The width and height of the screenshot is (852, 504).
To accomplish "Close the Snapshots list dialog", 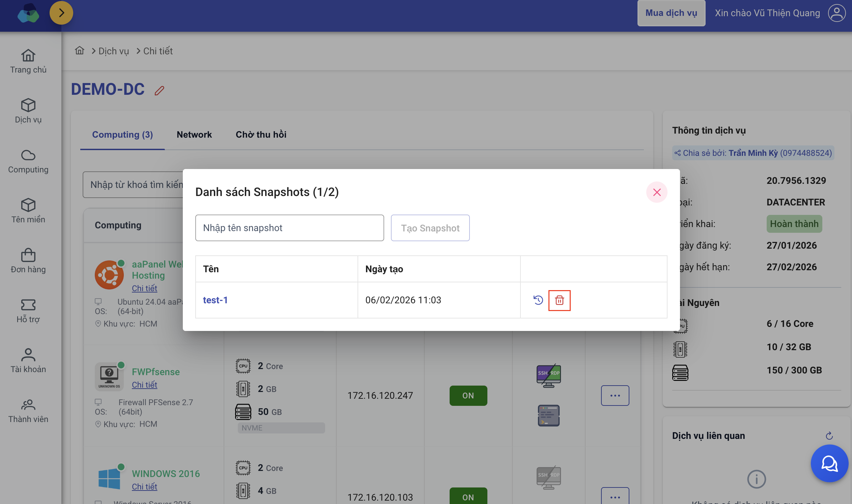I will 656,192.
